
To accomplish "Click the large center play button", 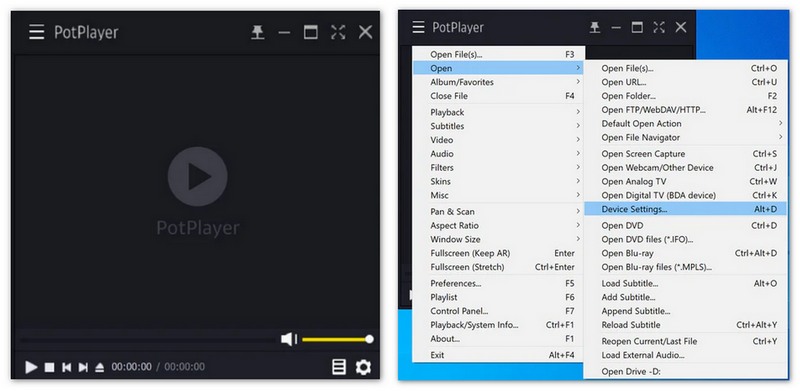I will pyautogui.click(x=197, y=177).
